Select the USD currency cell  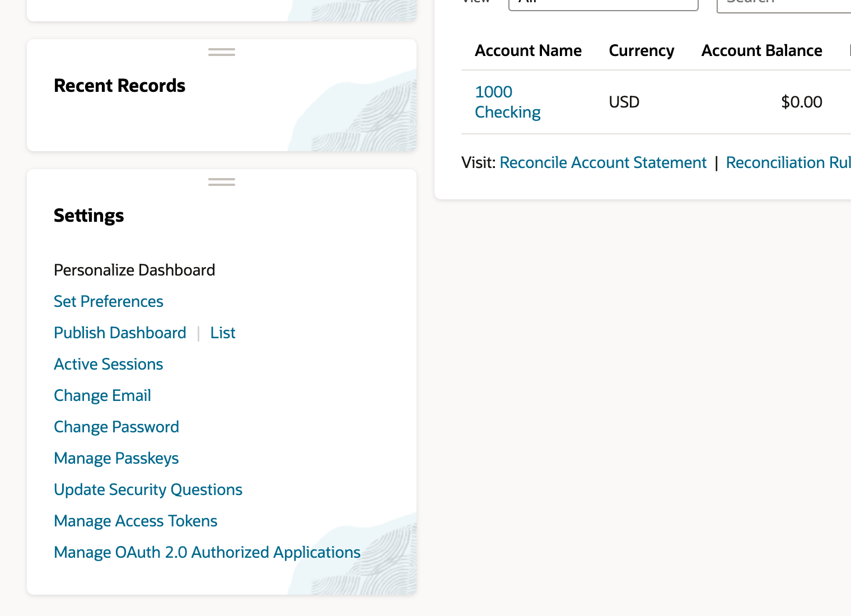click(x=624, y=102)
